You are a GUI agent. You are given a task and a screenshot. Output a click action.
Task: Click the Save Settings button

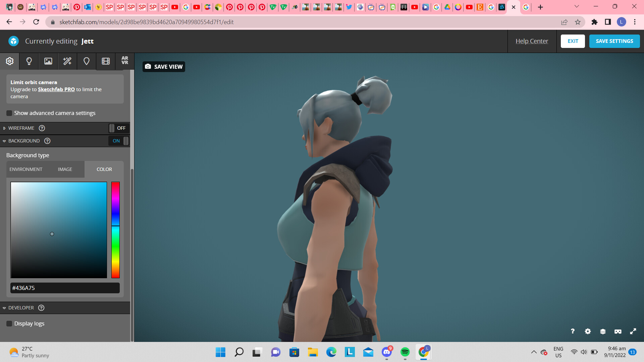coord(614,41)
